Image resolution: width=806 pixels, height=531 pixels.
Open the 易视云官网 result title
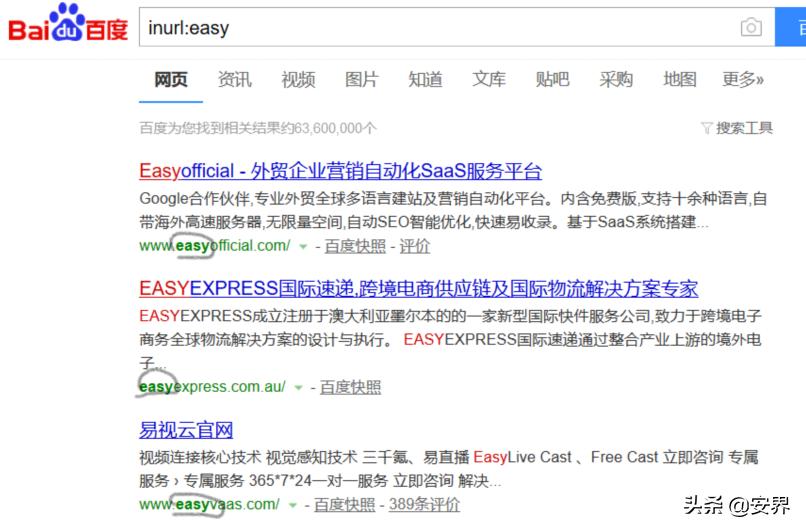(x=186, y=430)
